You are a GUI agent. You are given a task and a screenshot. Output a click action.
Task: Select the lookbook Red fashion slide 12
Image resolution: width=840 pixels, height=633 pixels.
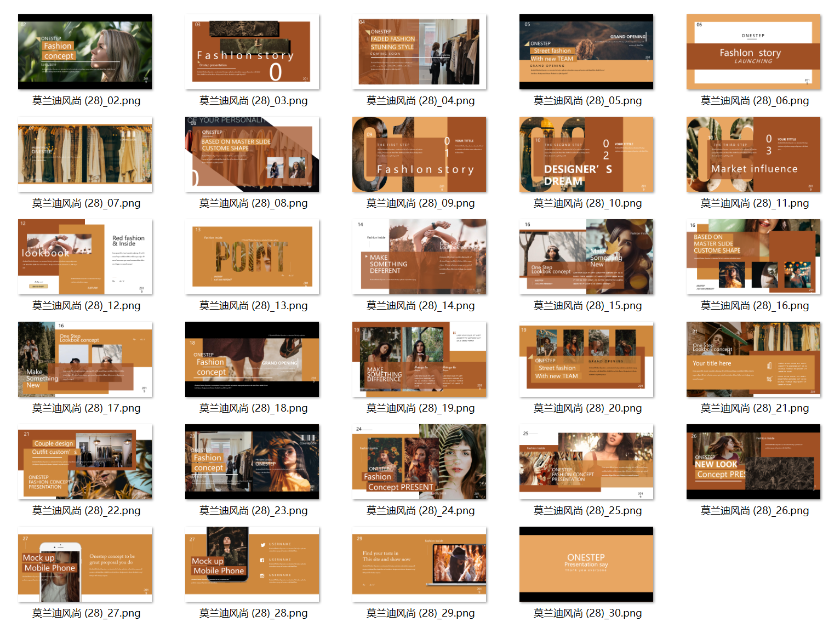[85, 256]
